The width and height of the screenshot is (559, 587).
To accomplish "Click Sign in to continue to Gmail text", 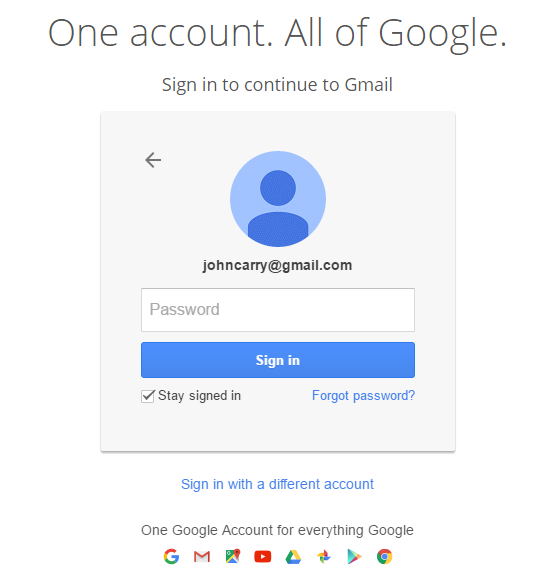I will point(277,85).
